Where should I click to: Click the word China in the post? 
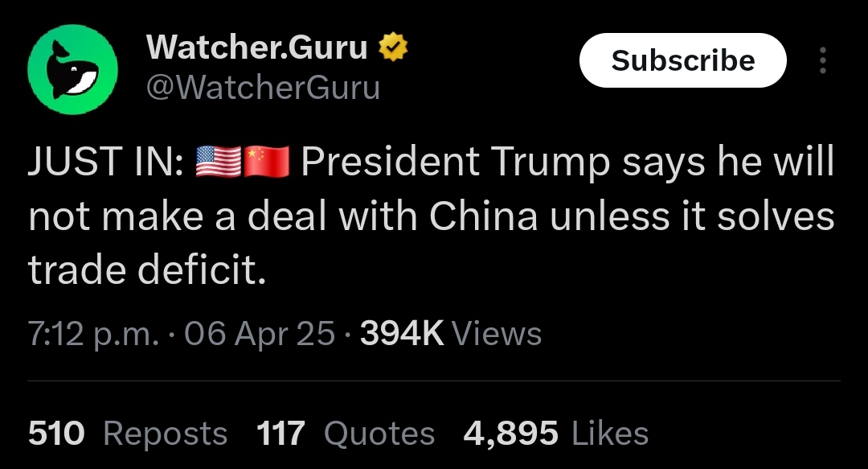[x=483, y=216]
